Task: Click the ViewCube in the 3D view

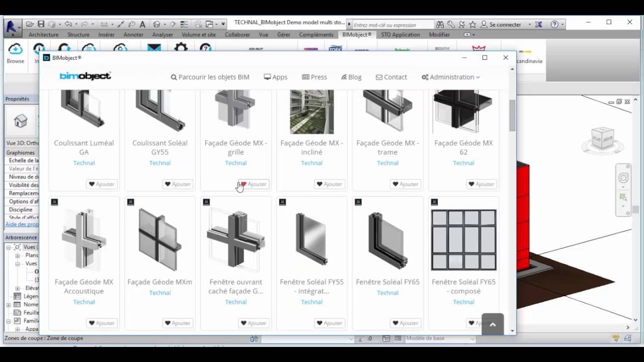Action: (602, 139)
